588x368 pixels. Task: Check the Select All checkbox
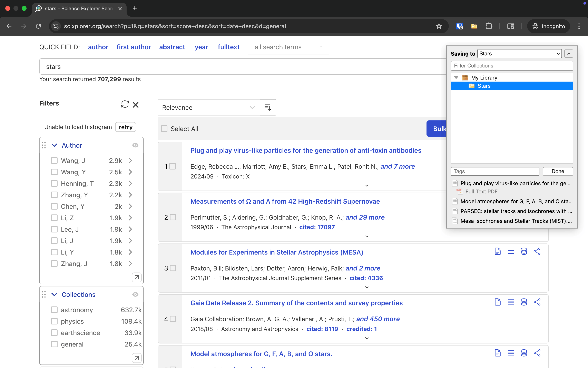[164, 129]
